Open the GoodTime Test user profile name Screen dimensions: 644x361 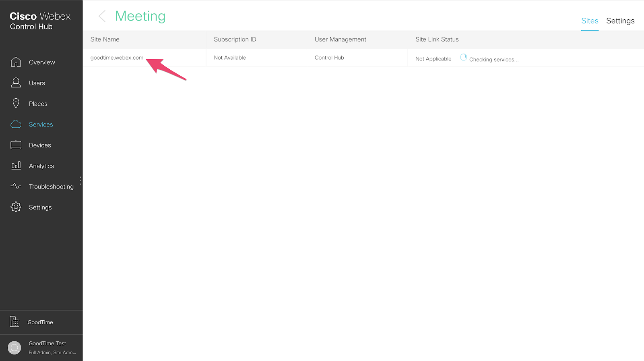47,343
